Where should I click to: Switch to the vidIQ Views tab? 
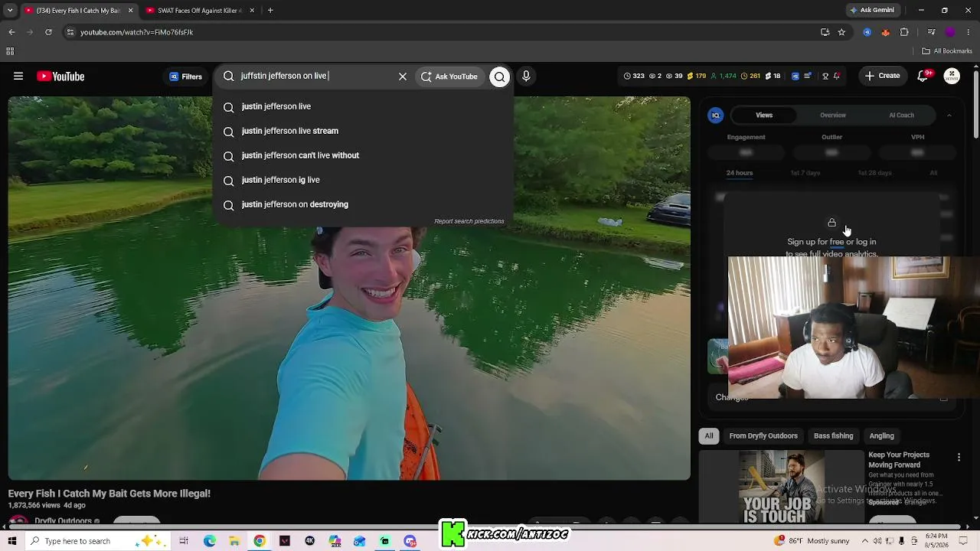click(x=764, y=116)
